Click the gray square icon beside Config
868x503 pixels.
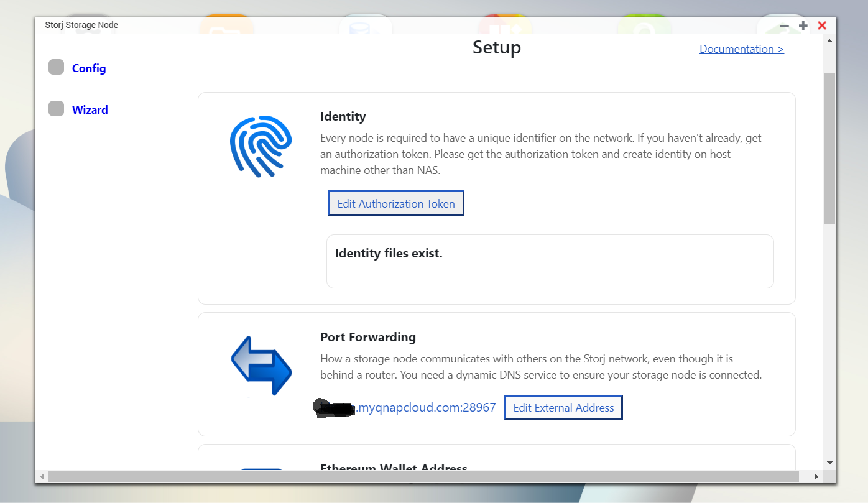57,67
